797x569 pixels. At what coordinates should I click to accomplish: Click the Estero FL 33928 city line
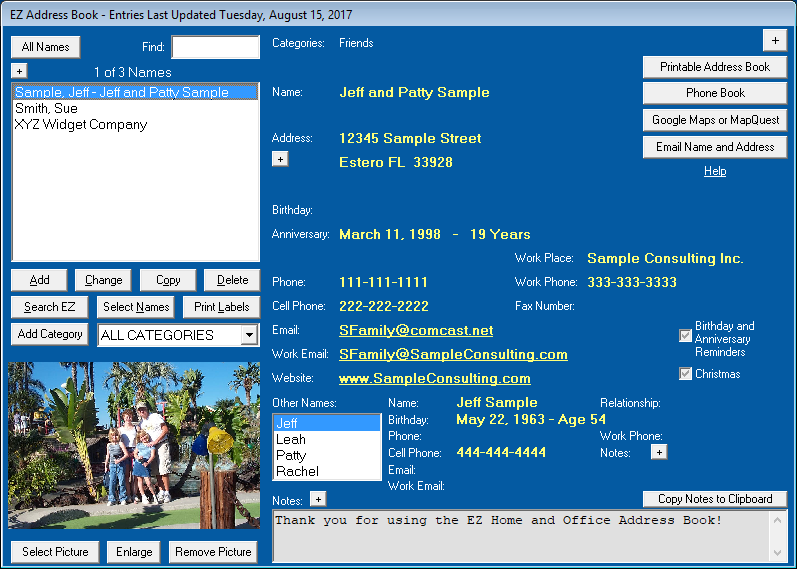pyautogui.click(x=396, y=162)
